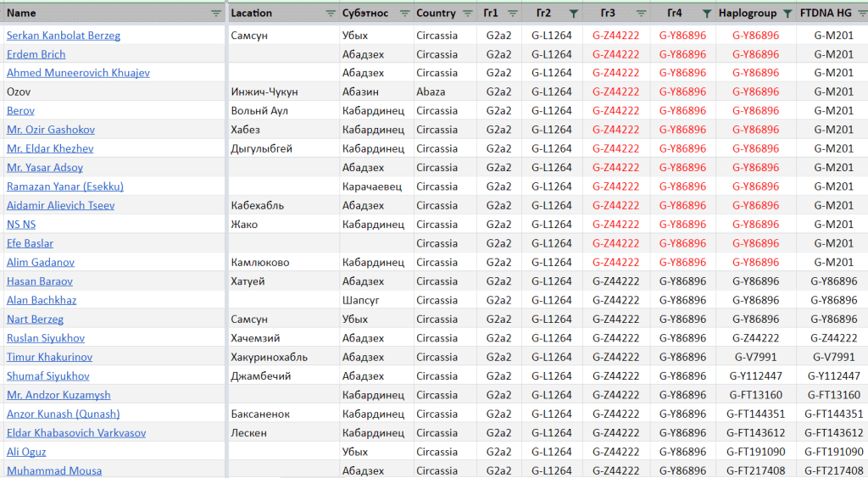The width and height of the screenshot is (868, 478).
Task: Select the FTDNA HG column header
Action: click(826, 14)
